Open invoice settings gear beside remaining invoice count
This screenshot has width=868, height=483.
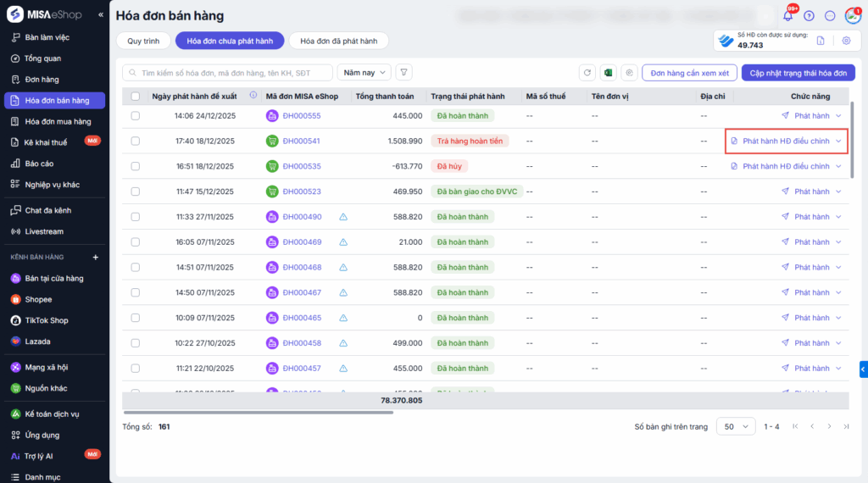click(845, 41)
